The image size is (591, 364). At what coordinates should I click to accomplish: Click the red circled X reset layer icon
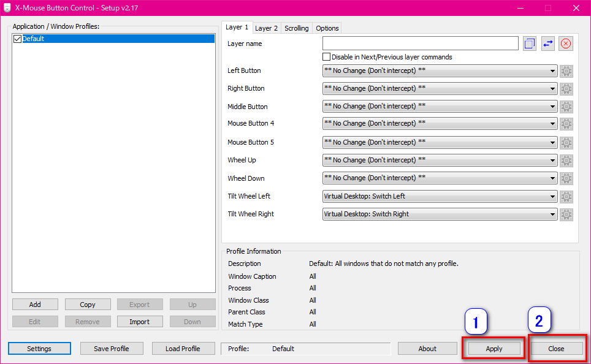click(566, 44)
